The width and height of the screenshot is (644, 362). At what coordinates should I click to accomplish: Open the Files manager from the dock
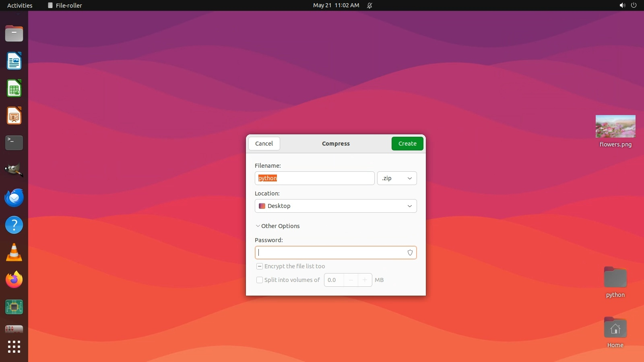coord(14,34)
